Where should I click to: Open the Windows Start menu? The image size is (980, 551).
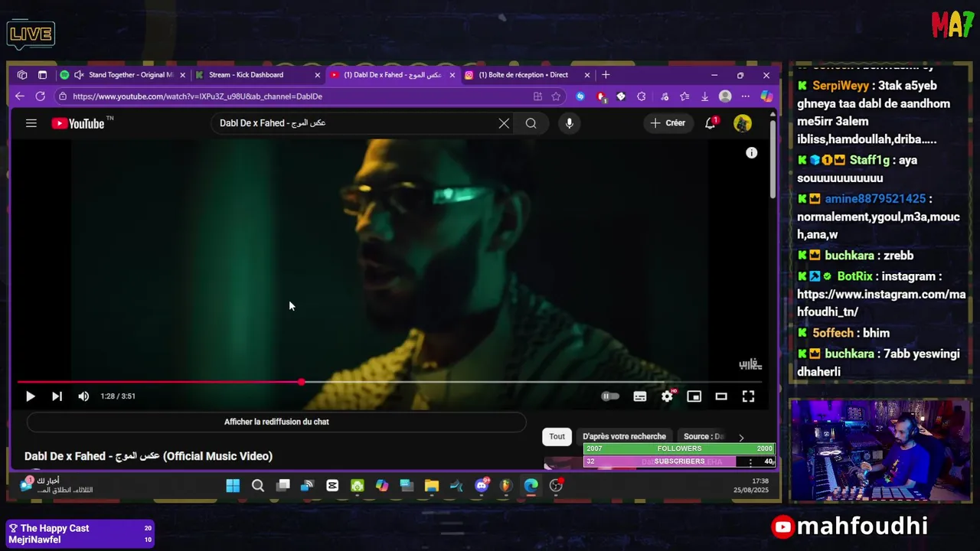[x=233, y=486]
